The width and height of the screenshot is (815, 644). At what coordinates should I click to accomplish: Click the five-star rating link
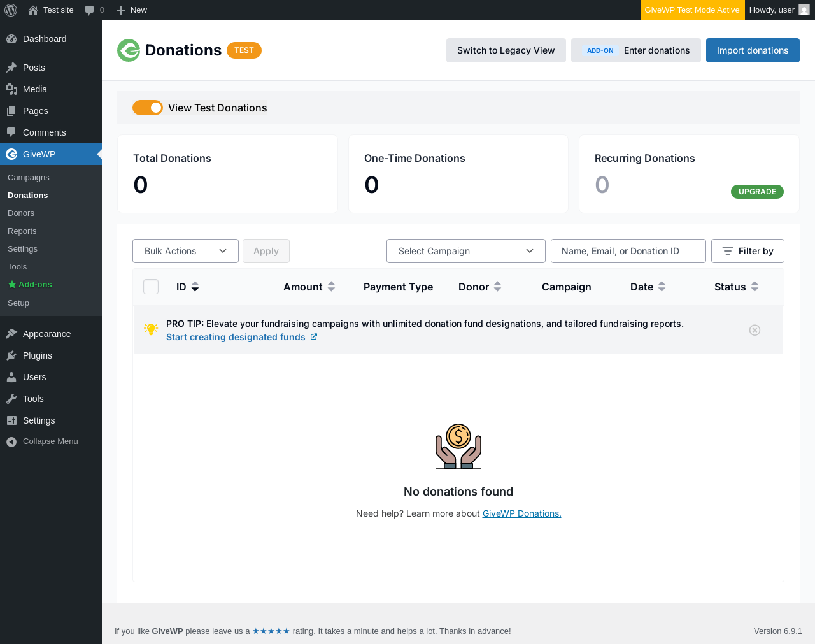pos(271,631)
